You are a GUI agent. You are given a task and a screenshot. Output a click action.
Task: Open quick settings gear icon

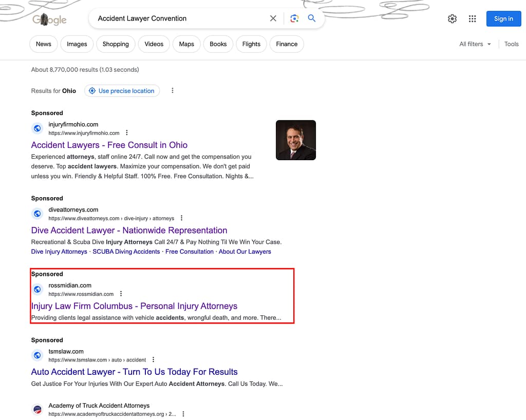click(x=452, y=19)
